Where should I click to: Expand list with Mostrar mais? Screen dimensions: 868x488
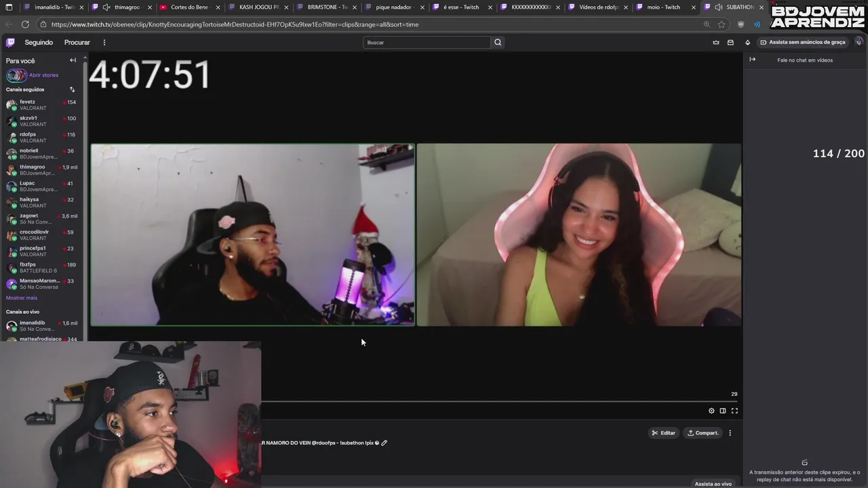pos(22,298)
